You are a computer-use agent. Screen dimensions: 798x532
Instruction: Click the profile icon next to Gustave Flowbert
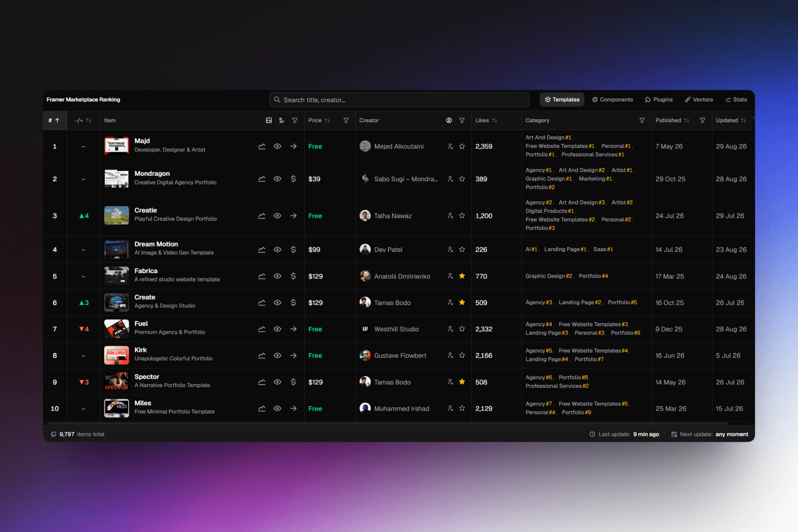pyautogui.click(x=450, y=355)
